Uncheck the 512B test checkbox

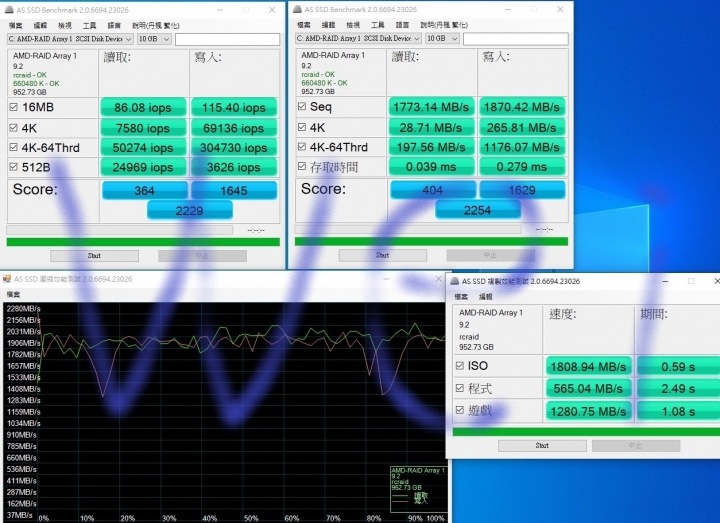click(13, 167)
